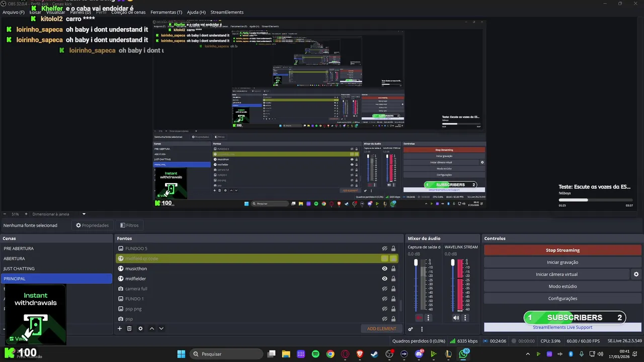This screenshot has height=362, width=644.
Task: Select the JUST CHATTING scene
Action: (x=56, y=268)
